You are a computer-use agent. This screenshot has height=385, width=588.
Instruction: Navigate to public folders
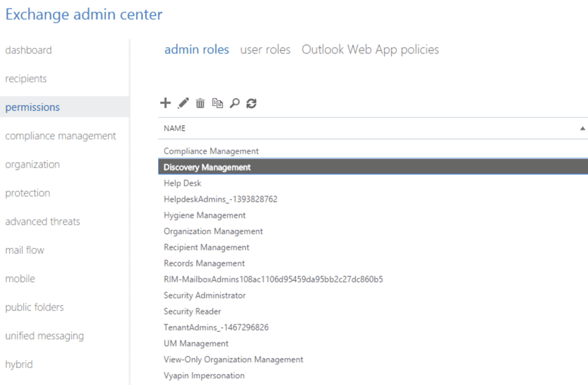click(35, 307)
